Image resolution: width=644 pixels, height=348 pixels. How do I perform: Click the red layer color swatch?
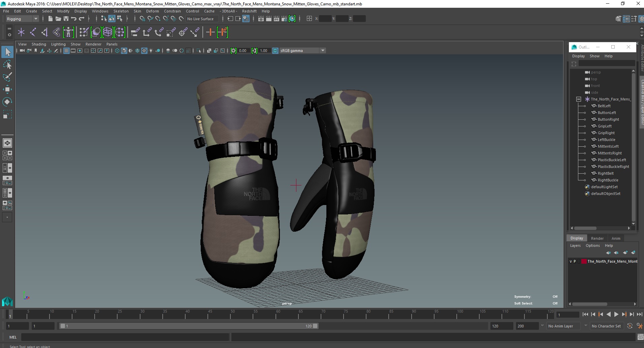tap(584, 261)
